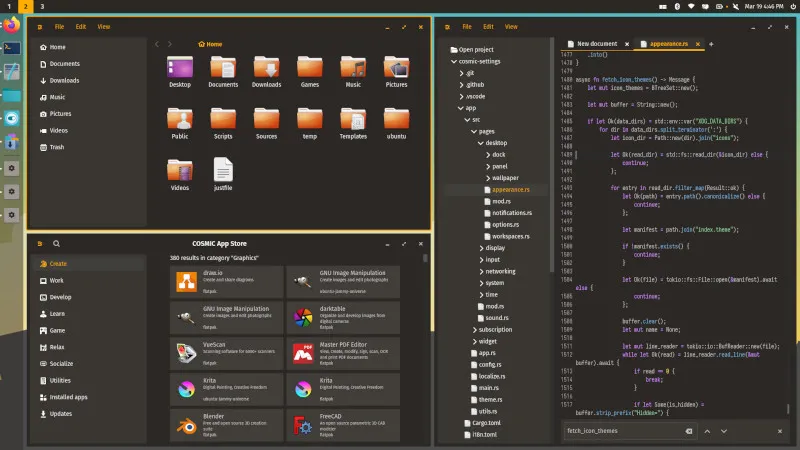
Task: Open the Videos folder icon in Home
Action: (180, 175)
